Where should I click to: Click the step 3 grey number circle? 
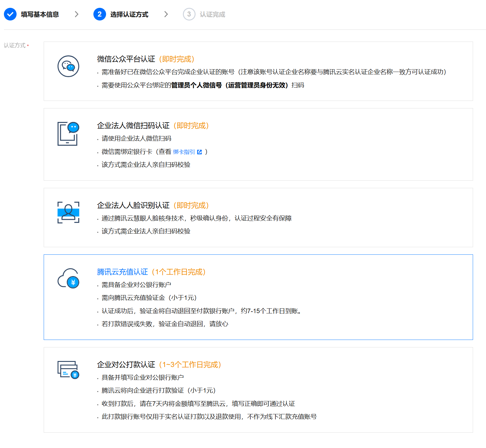(x=189, y=14)
